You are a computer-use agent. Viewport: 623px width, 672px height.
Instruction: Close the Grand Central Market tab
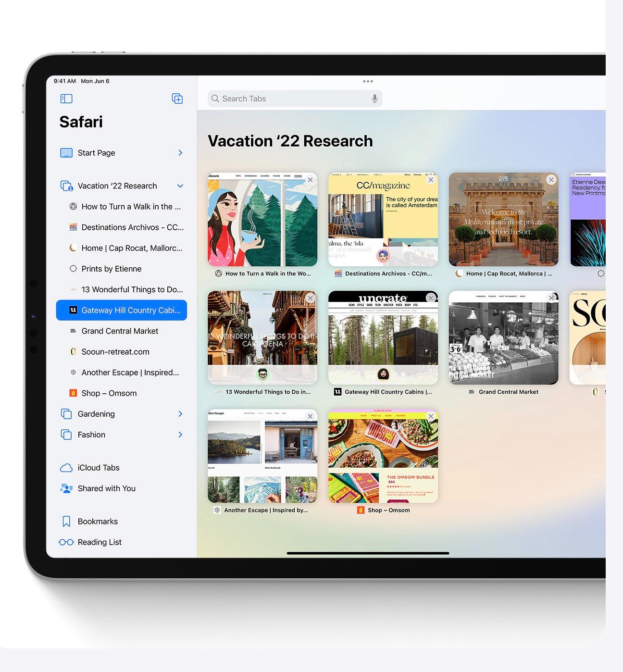[x=551, y=298]
